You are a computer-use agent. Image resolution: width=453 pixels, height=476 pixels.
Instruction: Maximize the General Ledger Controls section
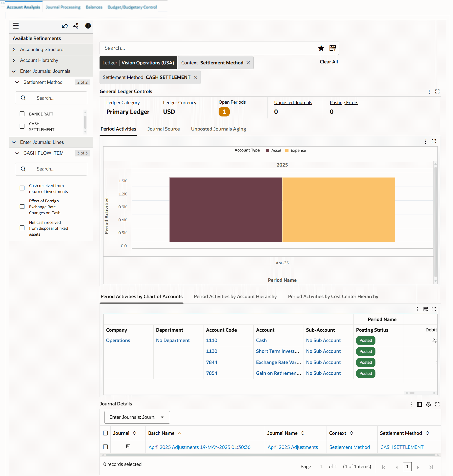[x=437, y=92]
